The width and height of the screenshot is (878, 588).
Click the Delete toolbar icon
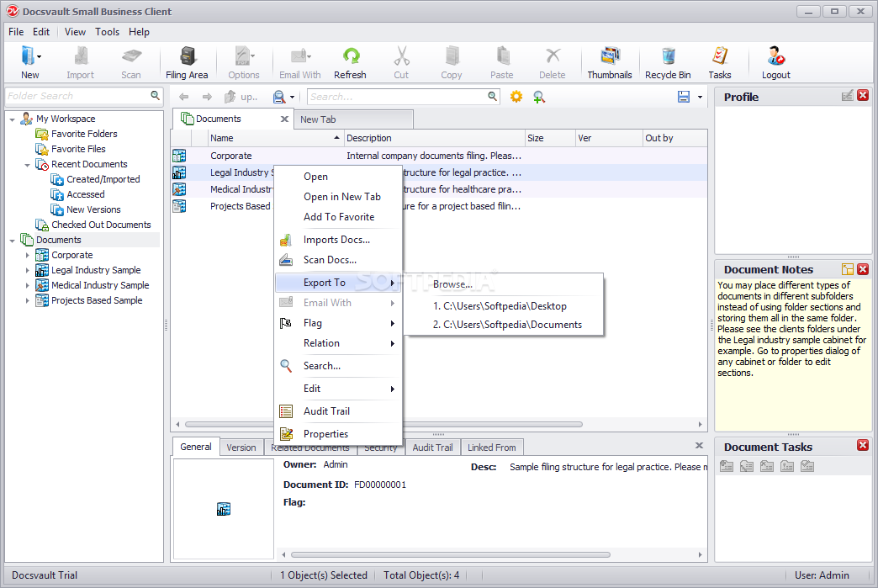[x=553, y=56]
